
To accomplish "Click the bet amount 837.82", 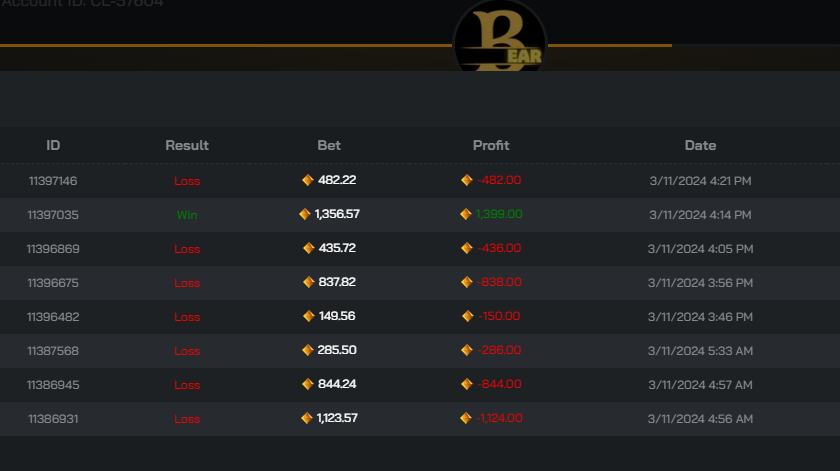I will point(337,282).
